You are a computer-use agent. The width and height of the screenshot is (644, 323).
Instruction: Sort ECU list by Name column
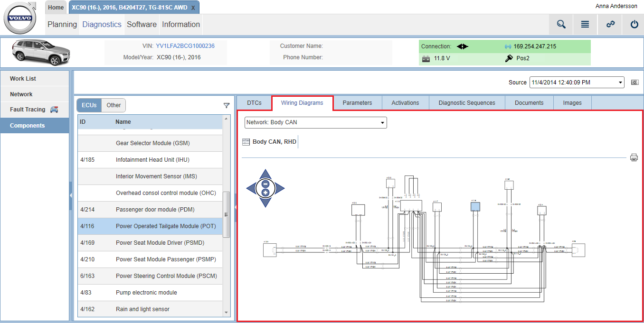[123, 122]
